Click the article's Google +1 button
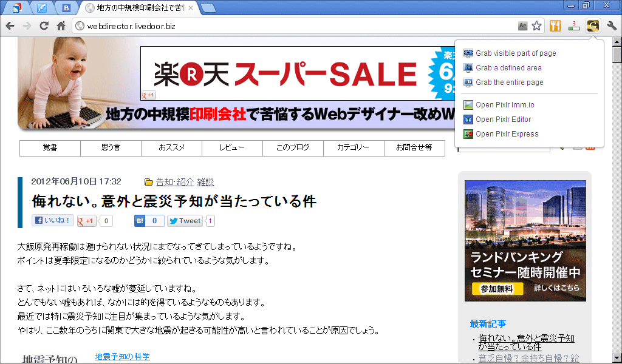Viewport: 622px width, 364px height. [86, 221]
